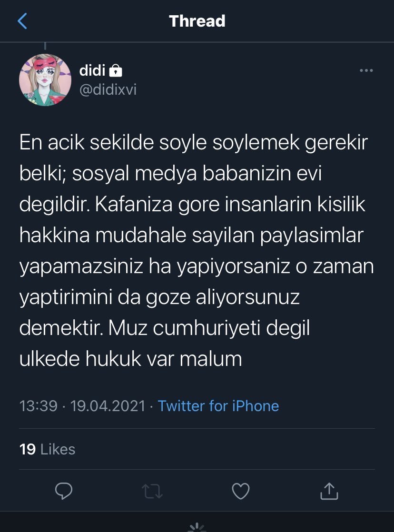The width and height of the screenshot is (394, 532).
Task: Tap the Thread header title
Action: pyautogui.click(x=197, y=21)
